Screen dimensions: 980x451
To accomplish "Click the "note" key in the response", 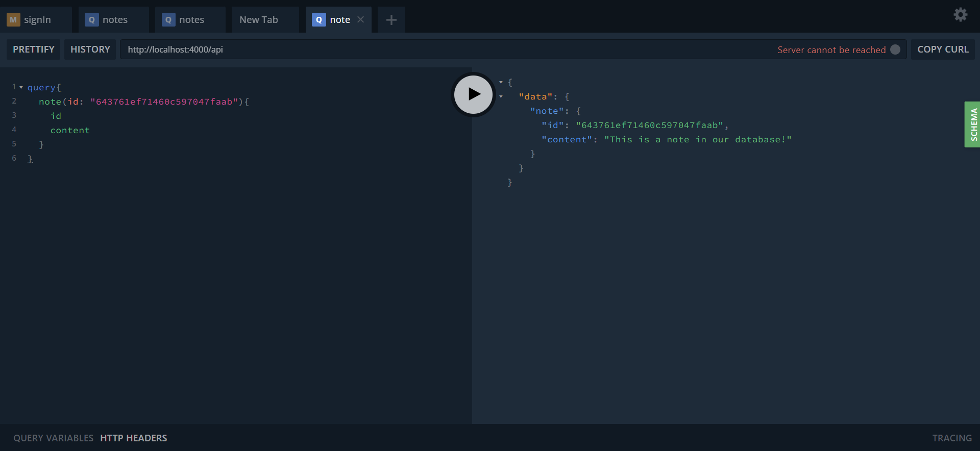I will (547, 111).
